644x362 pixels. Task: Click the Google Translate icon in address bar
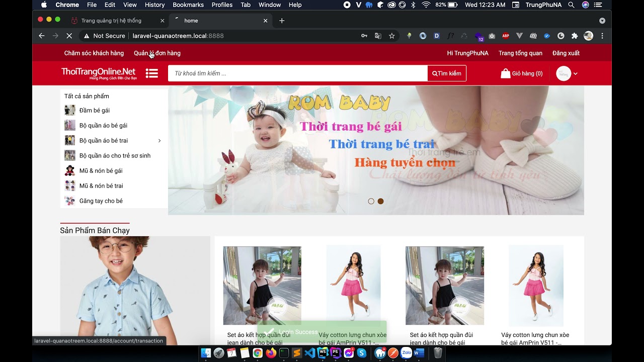[x=378, y=36]
